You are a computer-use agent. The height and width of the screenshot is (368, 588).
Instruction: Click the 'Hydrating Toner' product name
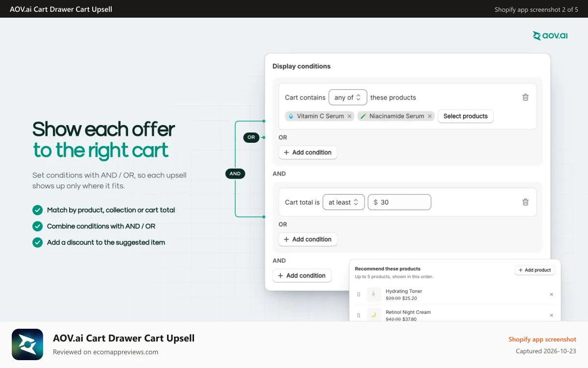click(404, 291)
